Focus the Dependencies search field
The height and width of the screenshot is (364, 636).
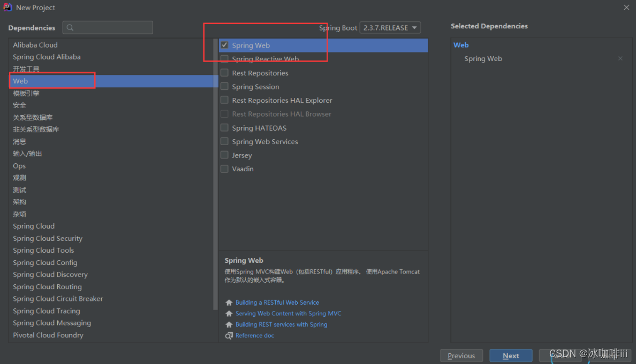click(x=108, y=27)
